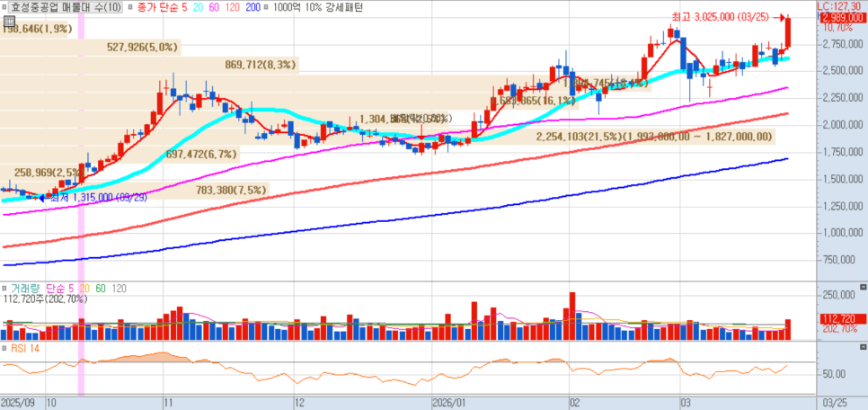The image size is (868, 410).
Task: Click the 697,472(6.7%) volume profile bar
Action: pos(120,154)
